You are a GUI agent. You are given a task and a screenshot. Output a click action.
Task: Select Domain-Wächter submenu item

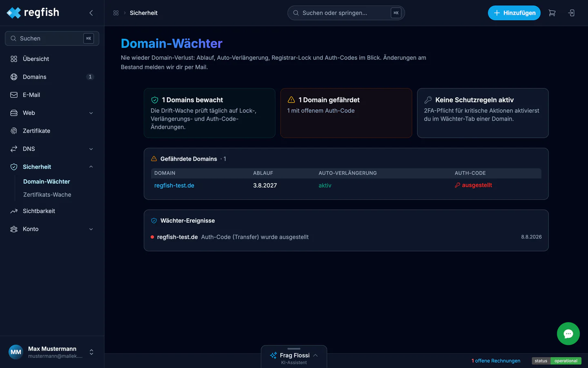tap(47, 182)
